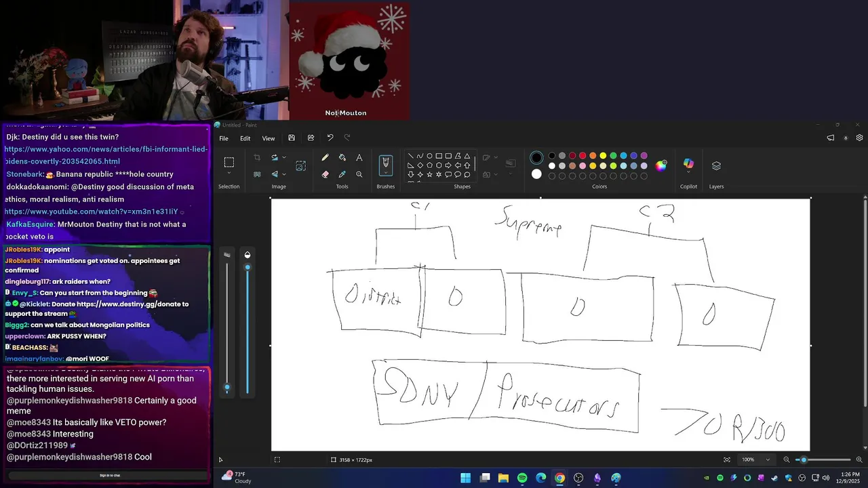Activate the Text tool
Viewport: 868px width, 488px height.
(359, 157)
